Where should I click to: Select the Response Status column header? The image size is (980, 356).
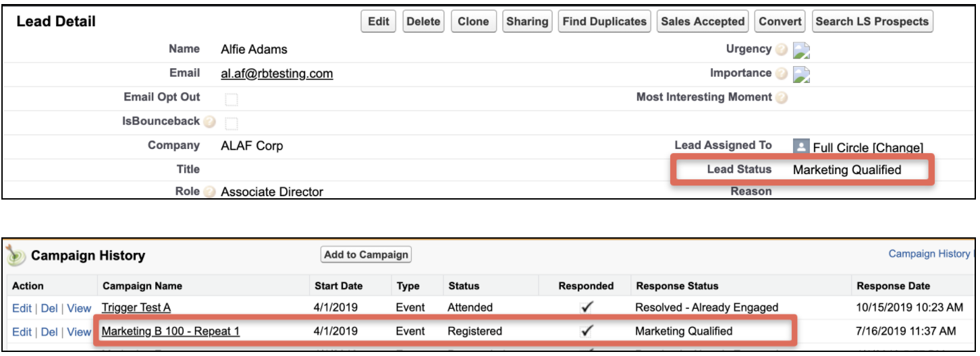(677, 286)
